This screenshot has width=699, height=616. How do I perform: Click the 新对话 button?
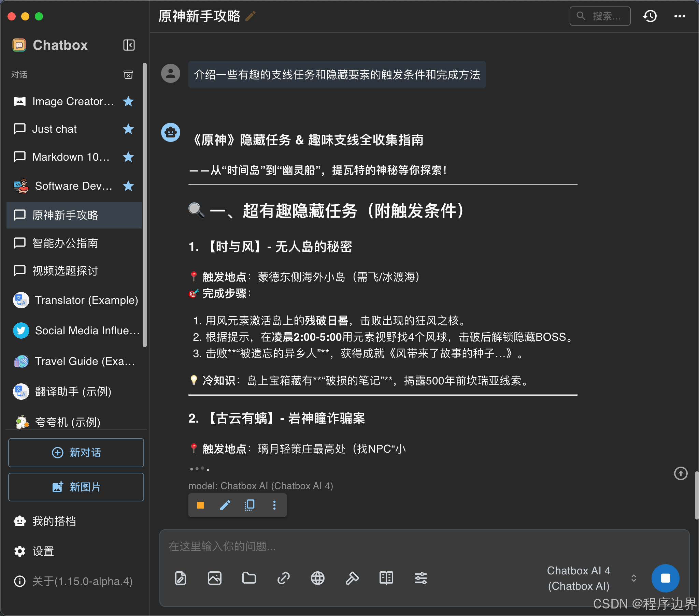[76, 453]
